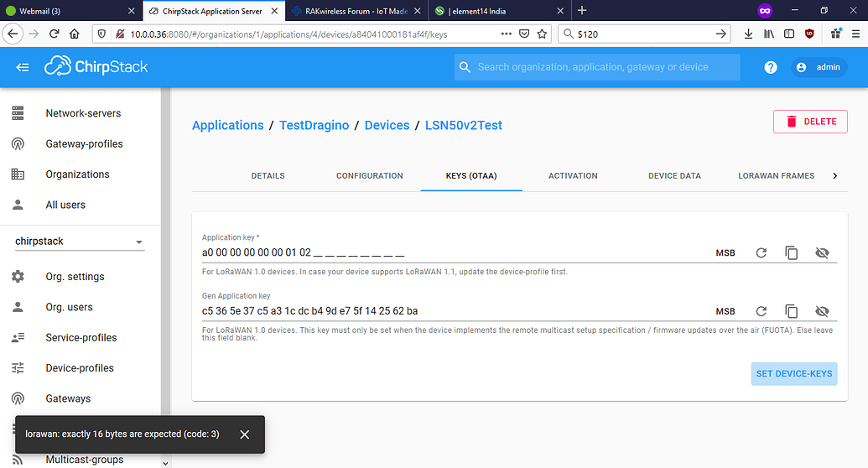The width and height of the screenshot is (868, 468).
Task: Generate random Application key with refresh icon
Action: [761, 252]
